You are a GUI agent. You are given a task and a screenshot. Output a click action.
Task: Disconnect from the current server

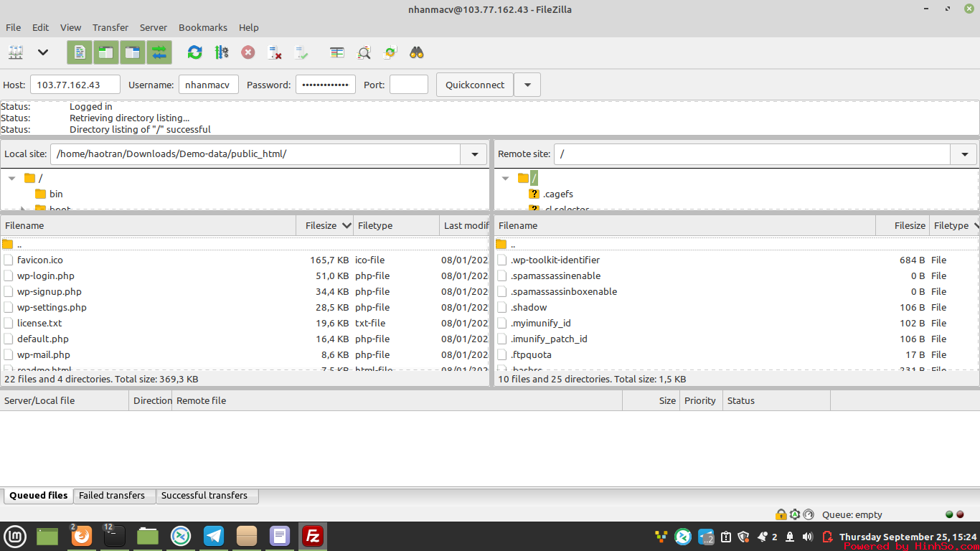point(275,52)
